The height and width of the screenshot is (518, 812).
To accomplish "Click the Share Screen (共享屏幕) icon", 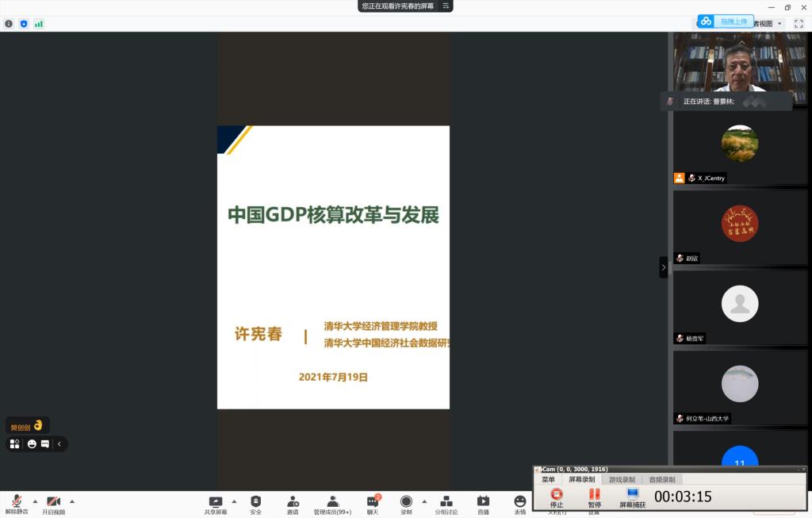I will pyautogui.click(x=216, y=504).
